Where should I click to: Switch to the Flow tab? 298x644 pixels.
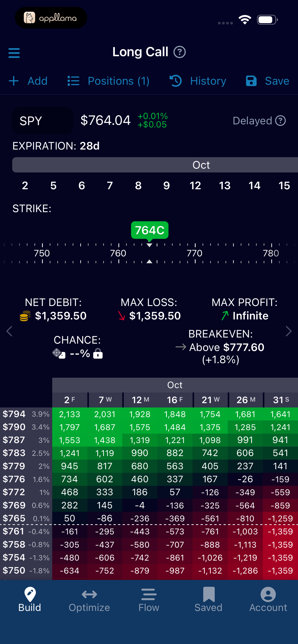tap(149, 599)
